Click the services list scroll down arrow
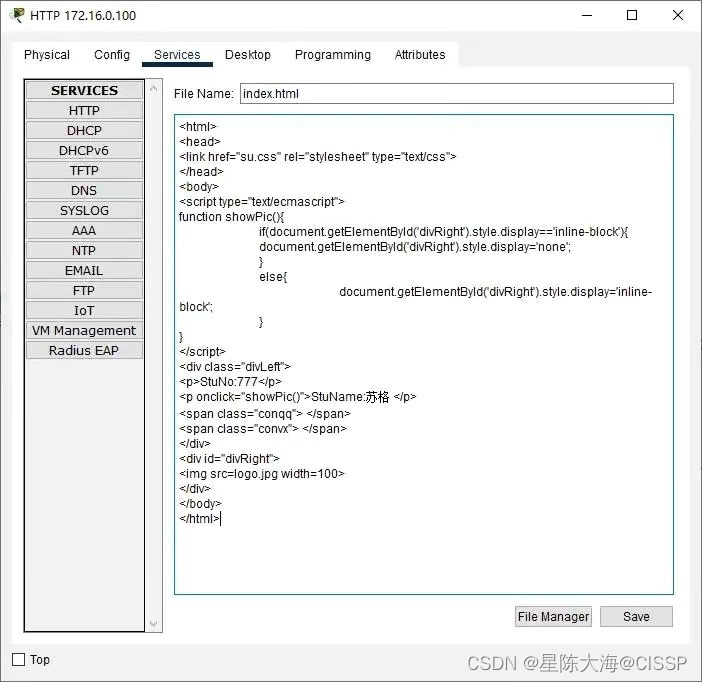 154,624
